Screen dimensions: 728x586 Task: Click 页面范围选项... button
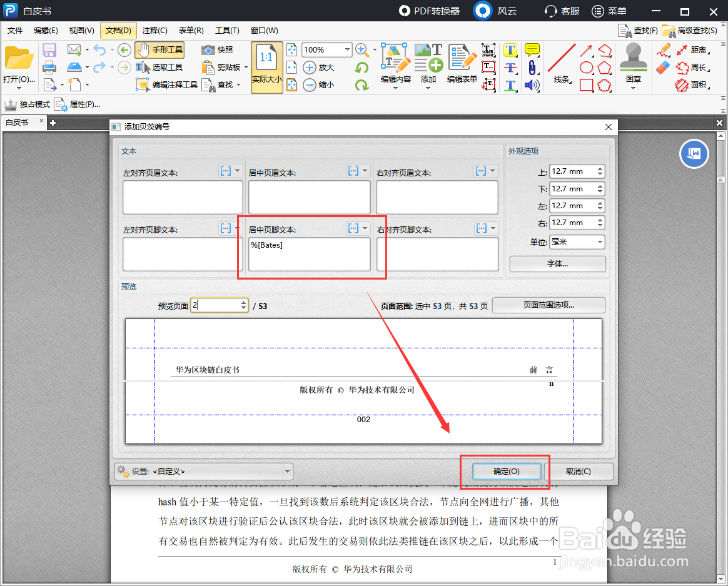(549, 305)
